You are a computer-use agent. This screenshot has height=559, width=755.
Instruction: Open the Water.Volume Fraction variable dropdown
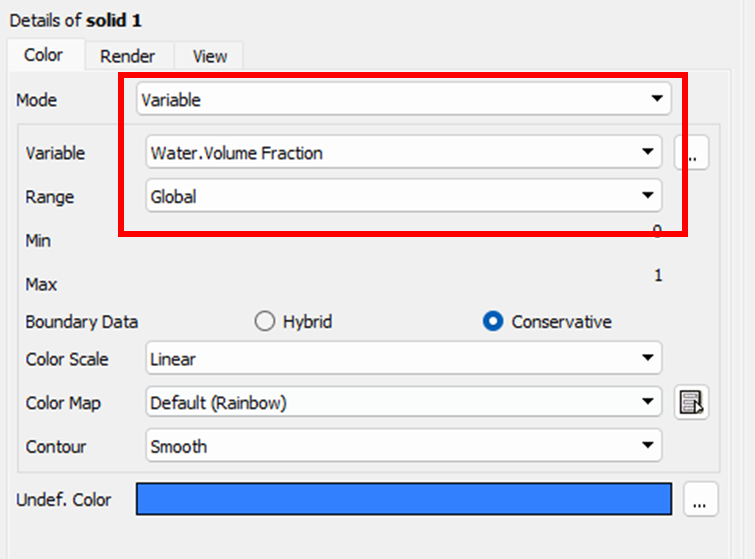coord(404,152)
